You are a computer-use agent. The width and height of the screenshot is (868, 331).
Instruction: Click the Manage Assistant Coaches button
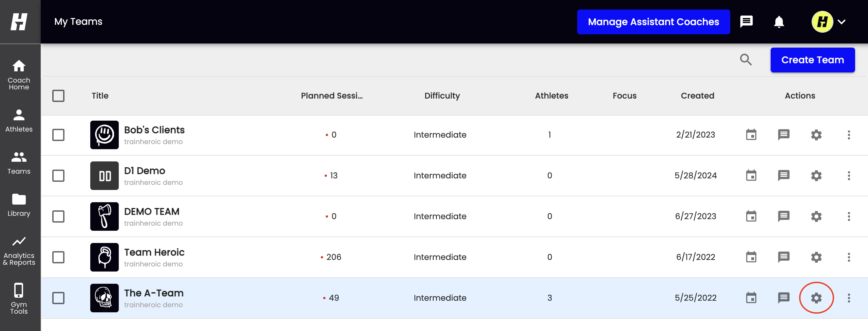[653, 21]
